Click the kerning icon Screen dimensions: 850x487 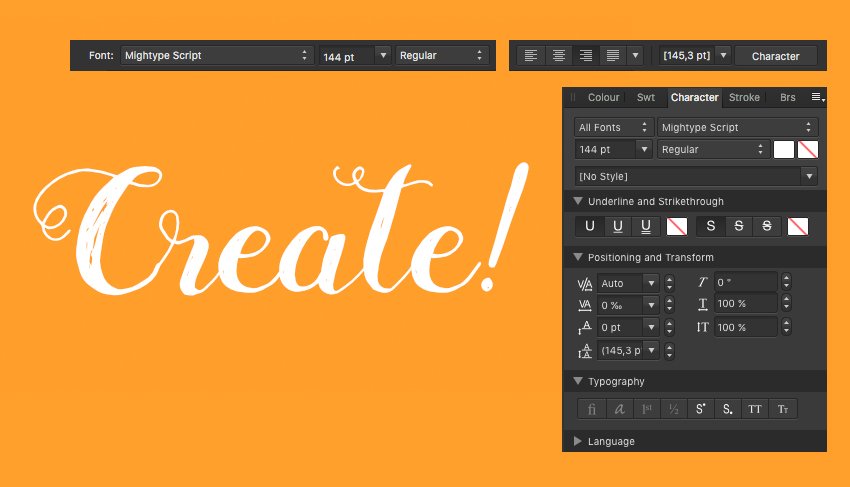point(585,284)
